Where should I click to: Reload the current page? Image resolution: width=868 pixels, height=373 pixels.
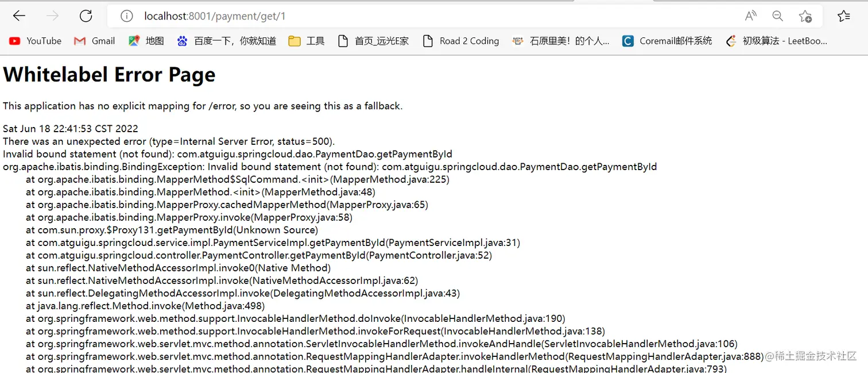(x=86, y=16)
